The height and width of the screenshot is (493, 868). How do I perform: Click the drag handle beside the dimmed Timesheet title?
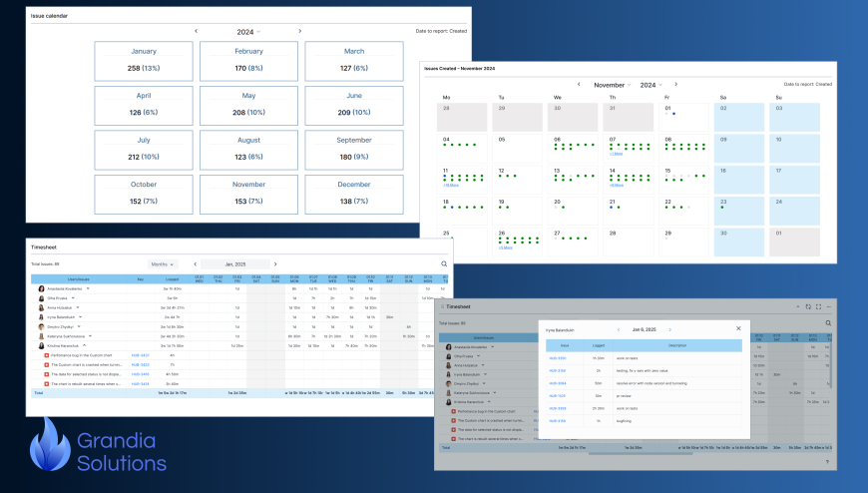pos(442,306)
